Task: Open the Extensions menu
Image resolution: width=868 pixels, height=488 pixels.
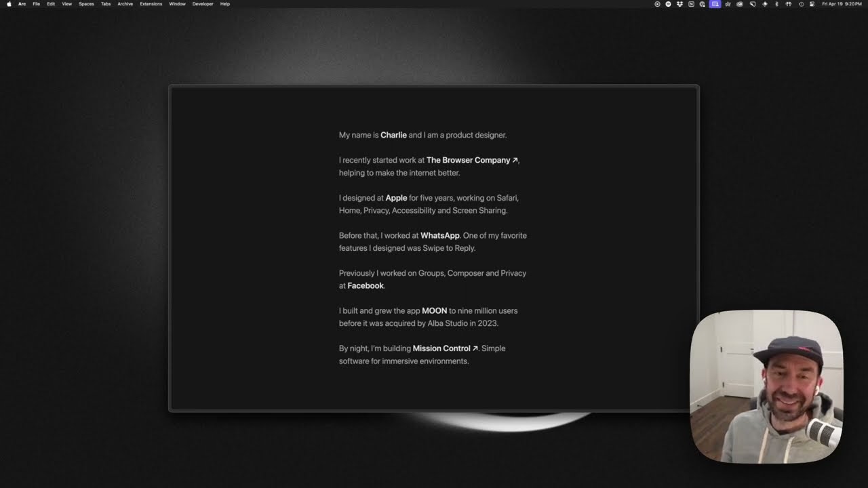Action: point(151,4)
